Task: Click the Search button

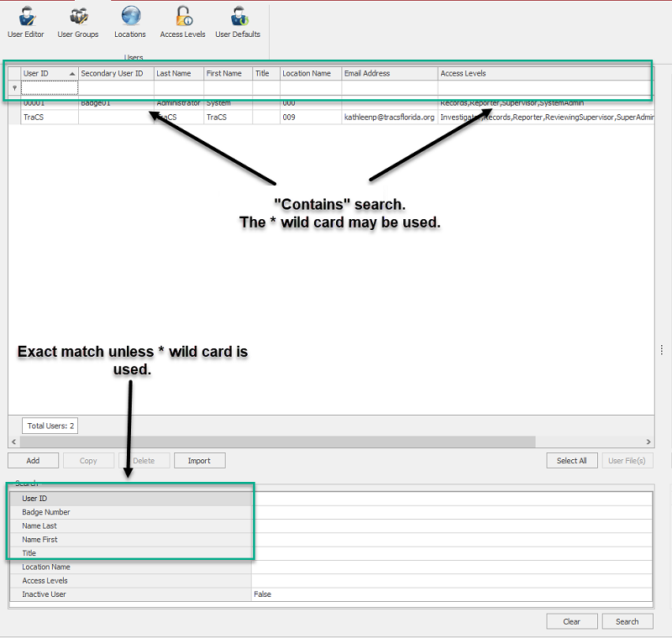Action: [x=627, y=622]
